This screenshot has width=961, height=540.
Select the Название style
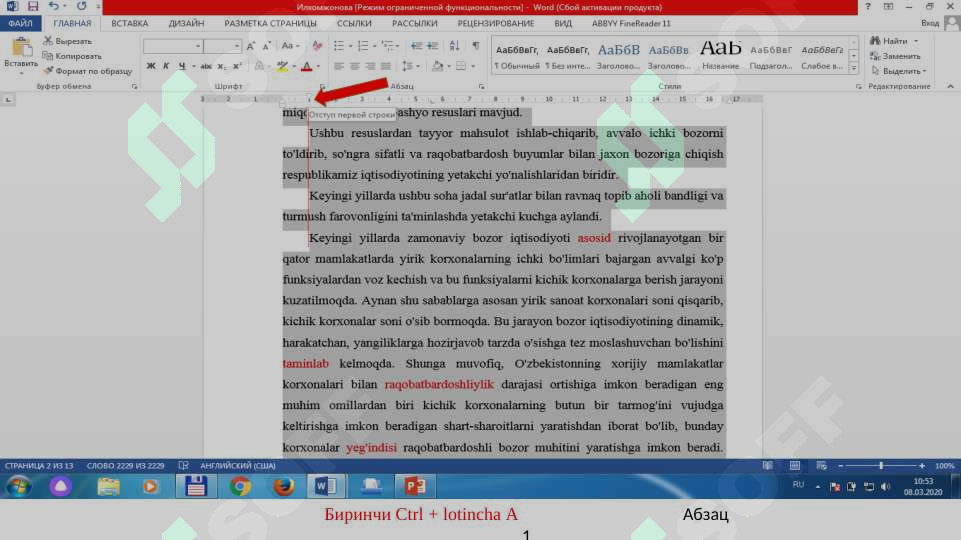tap(721, 55)
